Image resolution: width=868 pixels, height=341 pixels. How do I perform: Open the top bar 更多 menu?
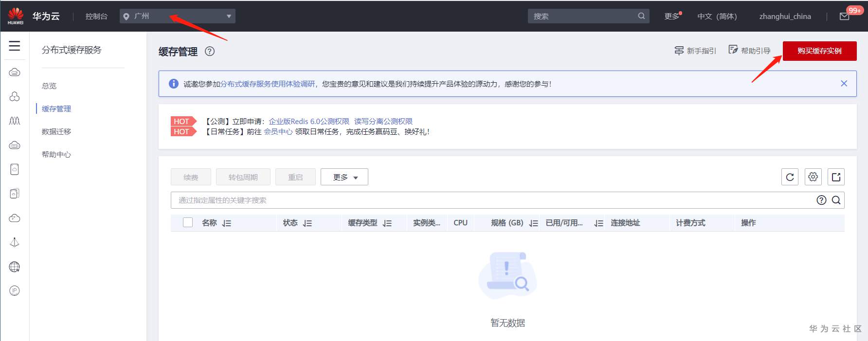(x=673, y=16)
